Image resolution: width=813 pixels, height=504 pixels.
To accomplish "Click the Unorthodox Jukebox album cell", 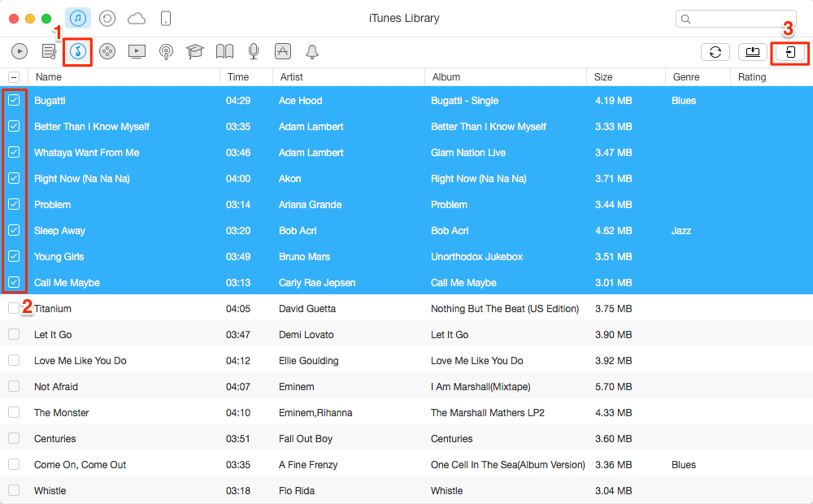I will [x=476, y=257].
